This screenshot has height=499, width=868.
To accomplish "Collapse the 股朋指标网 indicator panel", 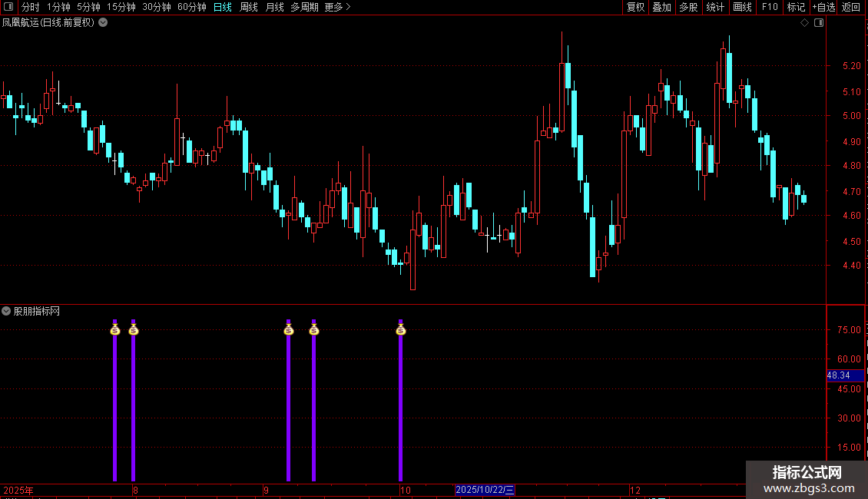I will (6, 311).
